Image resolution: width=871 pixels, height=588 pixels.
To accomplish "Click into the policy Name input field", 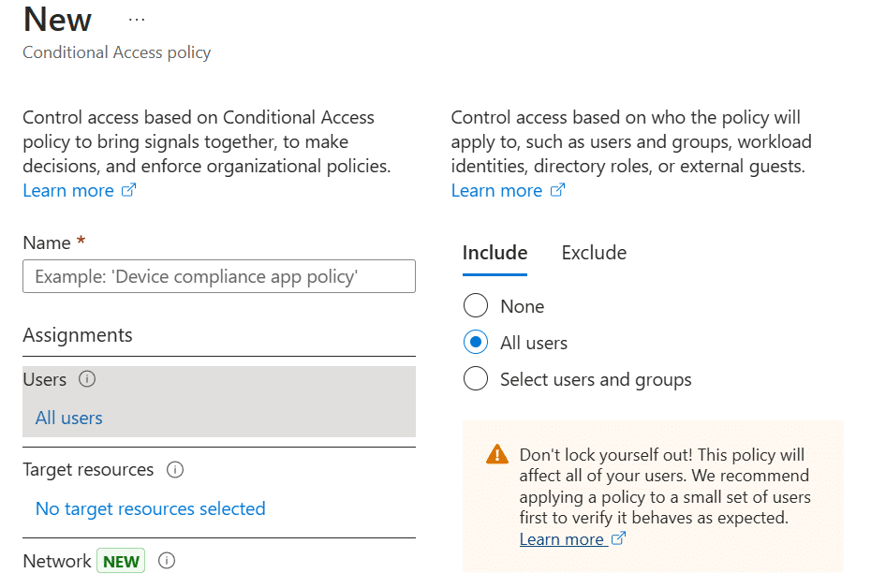I will point(219,276).
